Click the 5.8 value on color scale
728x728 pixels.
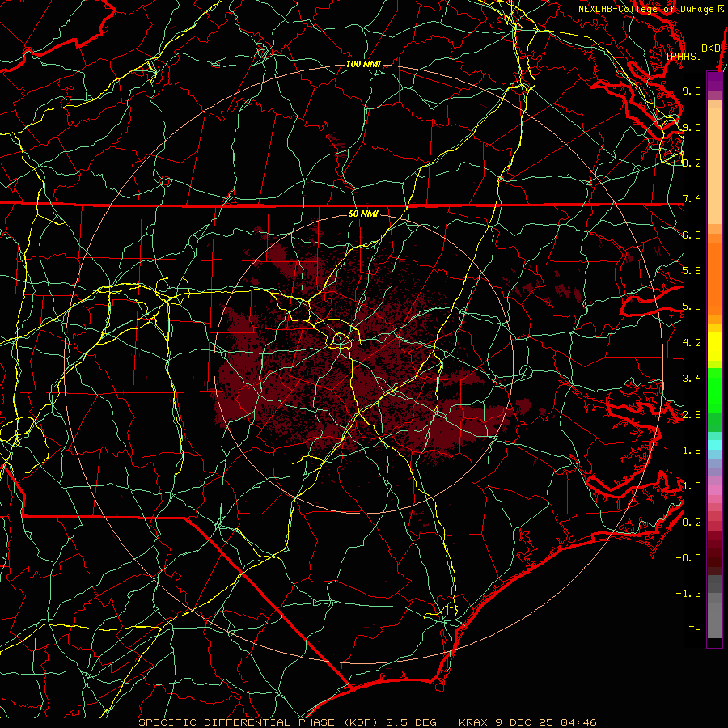coord(692,271)
